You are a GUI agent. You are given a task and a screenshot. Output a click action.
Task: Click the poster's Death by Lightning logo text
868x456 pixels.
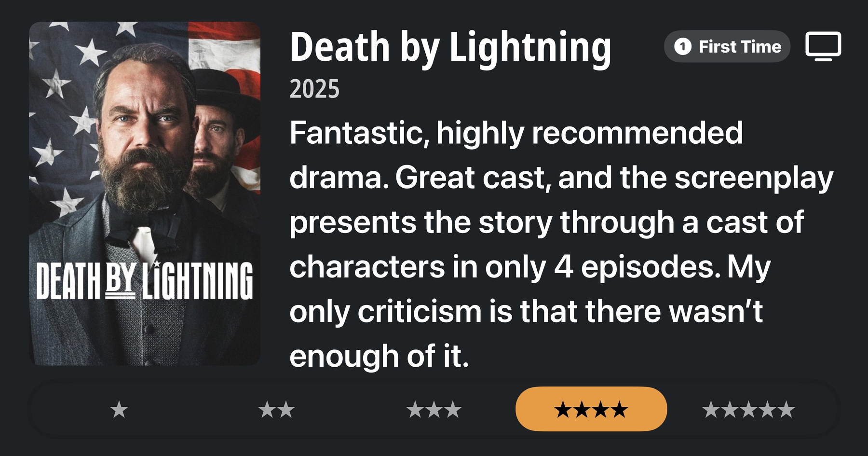click(x=145, y=281)
